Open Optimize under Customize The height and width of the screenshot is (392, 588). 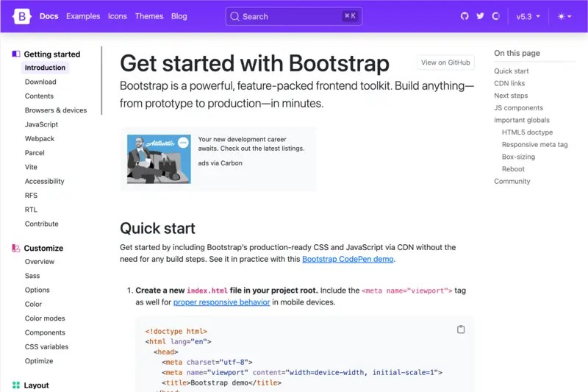coord(39,361)
